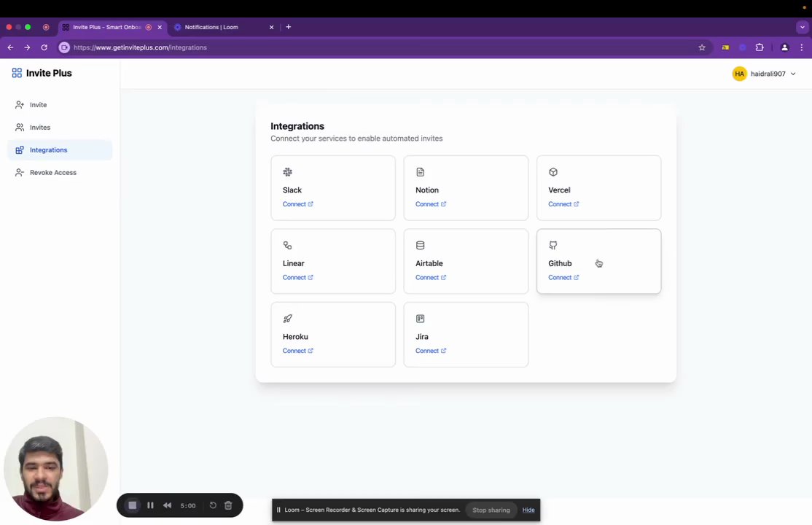Viewport: 812px width, 525px height.
Task: Click the browser address bar URL
Action: pos(141,47)
